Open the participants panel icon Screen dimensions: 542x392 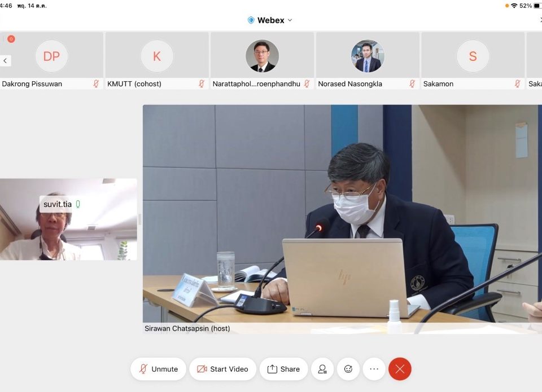[x=322, y=369]
